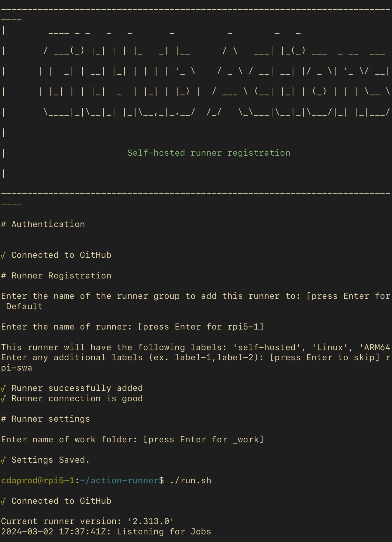The width and height of the screenshot is (392, 542).
Task: Click the "cdaprod@rpi5-1" prompt user host
Action: tap(38, 481)
